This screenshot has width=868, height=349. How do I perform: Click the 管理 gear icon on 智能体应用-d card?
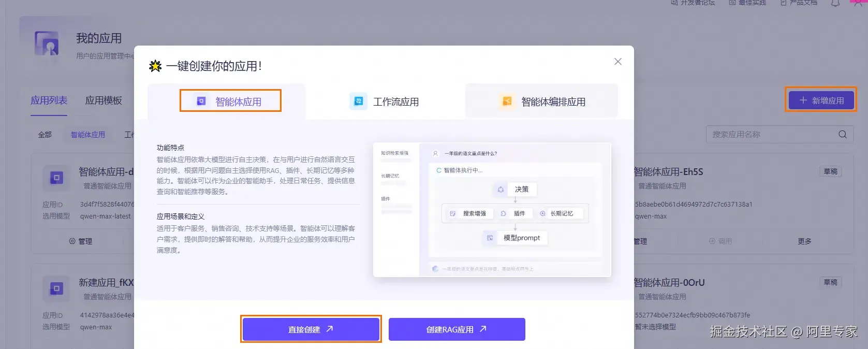[x=72, y=241]
